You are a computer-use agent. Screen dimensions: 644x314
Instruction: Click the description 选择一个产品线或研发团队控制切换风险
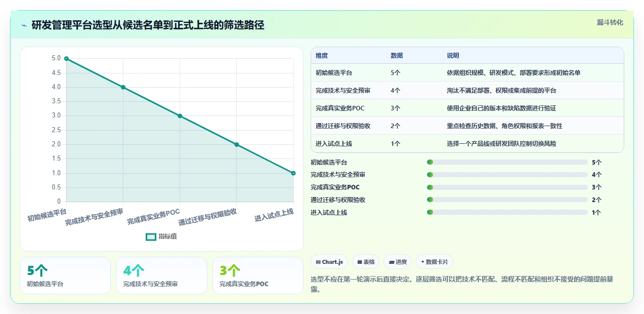coord(501,144)
